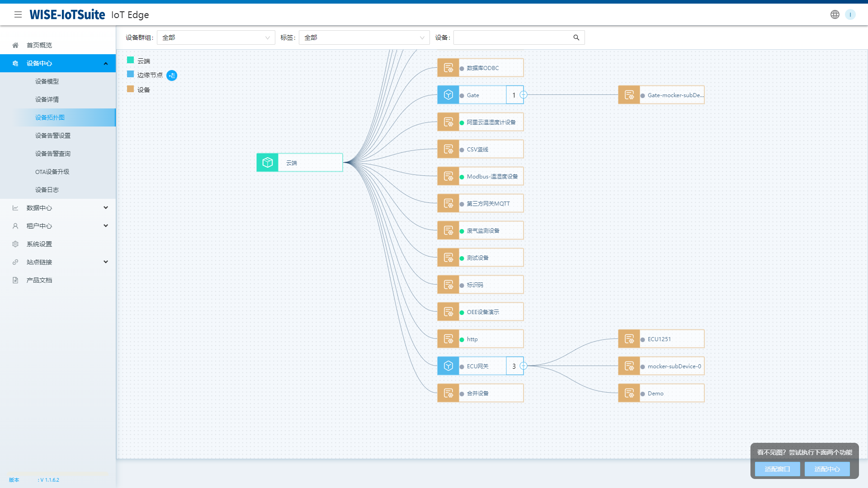
Task: Click the fit-to-window button
Action: click(x=777, y=469)
